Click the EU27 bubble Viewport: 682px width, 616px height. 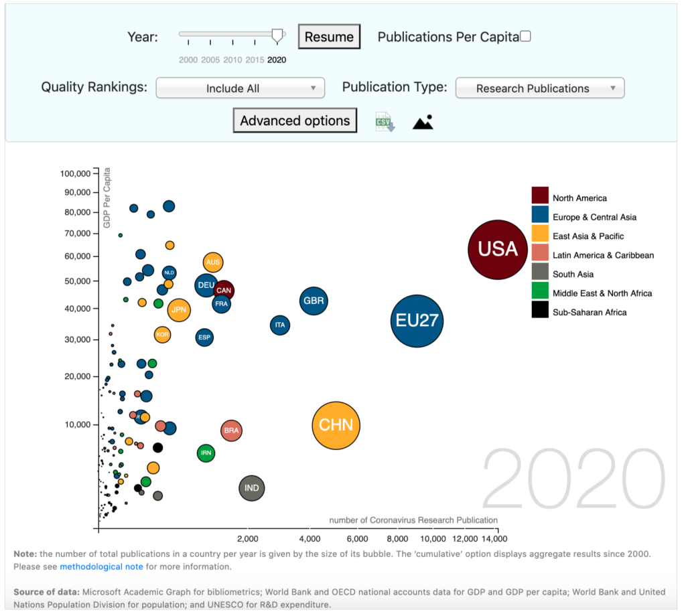[417, 321]
